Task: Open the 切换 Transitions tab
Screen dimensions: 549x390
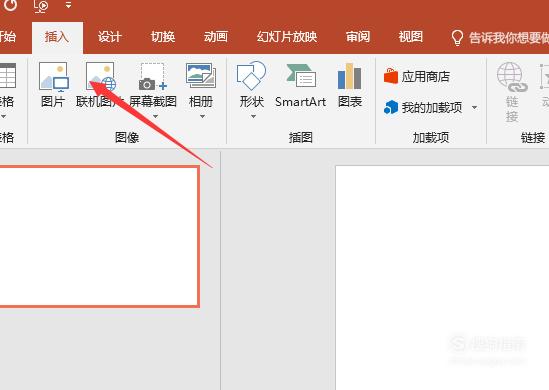Action: [x=163, y=36]
